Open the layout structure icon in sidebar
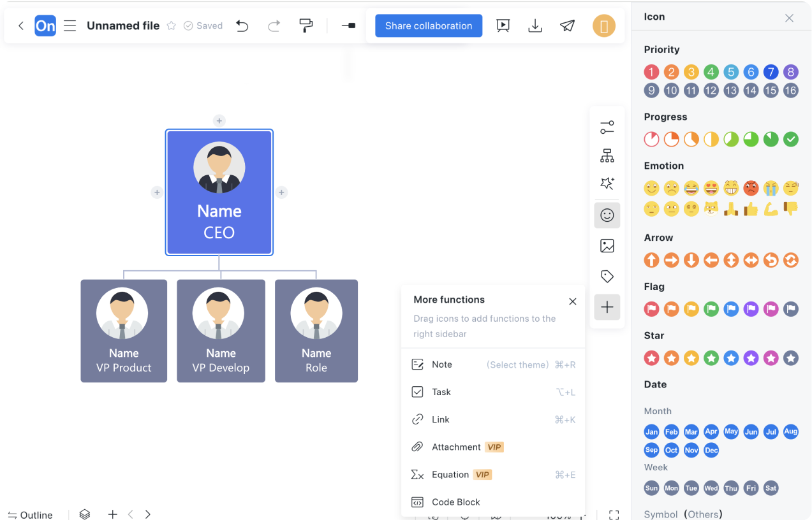This screenshot has height=520, width=812. click(607, 155)
